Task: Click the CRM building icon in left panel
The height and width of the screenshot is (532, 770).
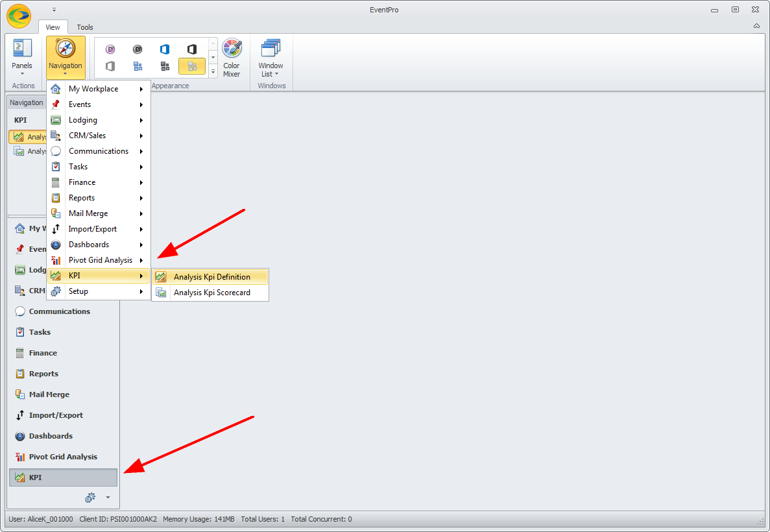Action: [x=19, y=290]
